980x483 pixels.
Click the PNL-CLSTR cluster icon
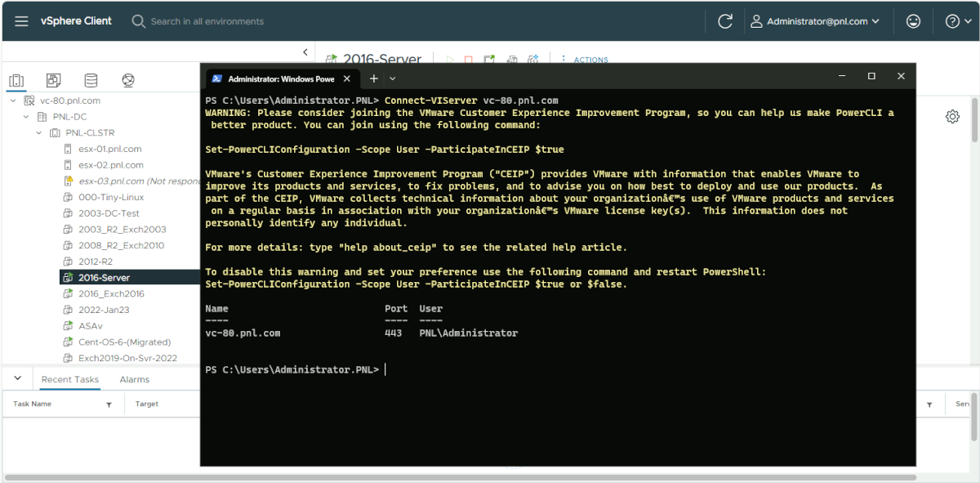[x=55, y=132]
